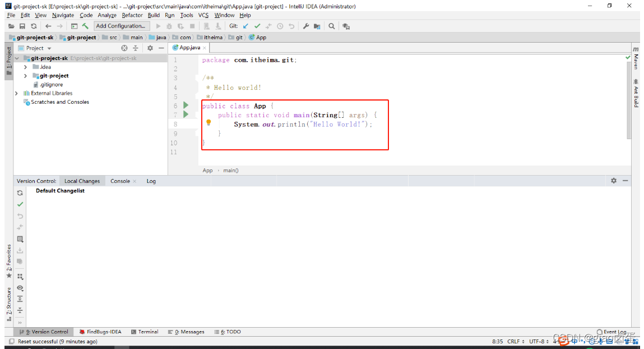Open 6: TODO tool window

pyautogui.click(x=228, y=332)
